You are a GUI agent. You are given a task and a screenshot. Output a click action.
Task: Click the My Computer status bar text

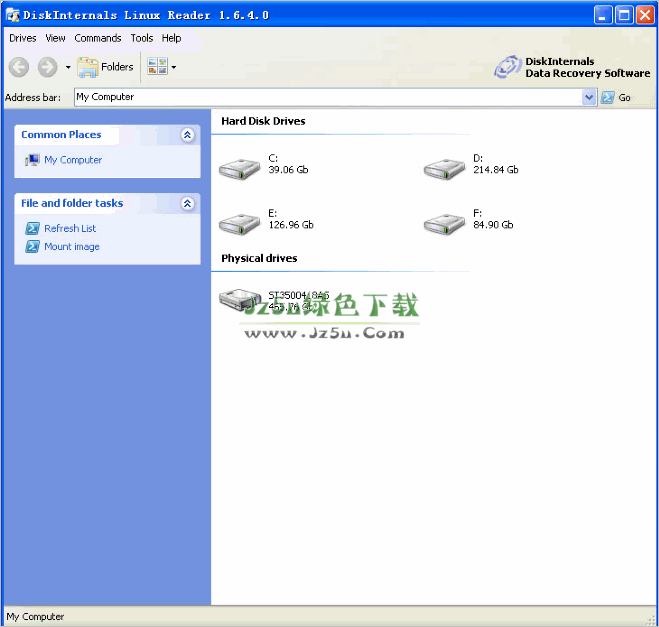(35, 616)
